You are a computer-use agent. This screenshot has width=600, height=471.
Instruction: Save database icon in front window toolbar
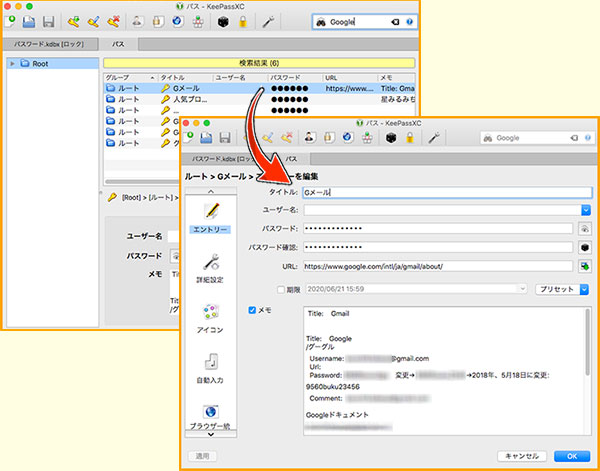pos(227,137)
